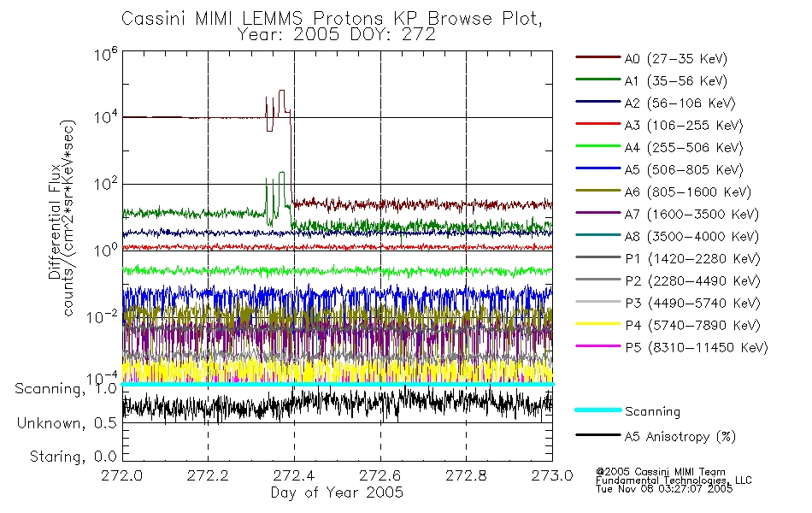Screen dimensions: 812x513
Task: Click the Unknown, 0.5 axis label
Action: click(x=68, y=423)
